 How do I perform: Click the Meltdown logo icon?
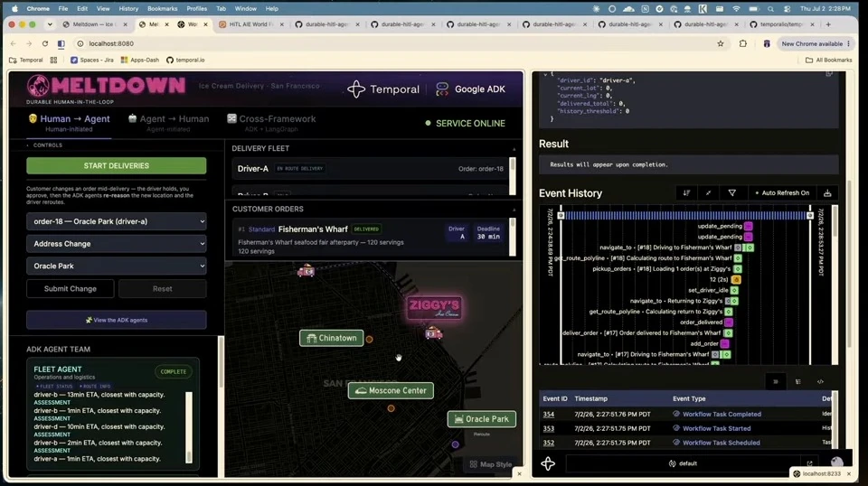38,86
